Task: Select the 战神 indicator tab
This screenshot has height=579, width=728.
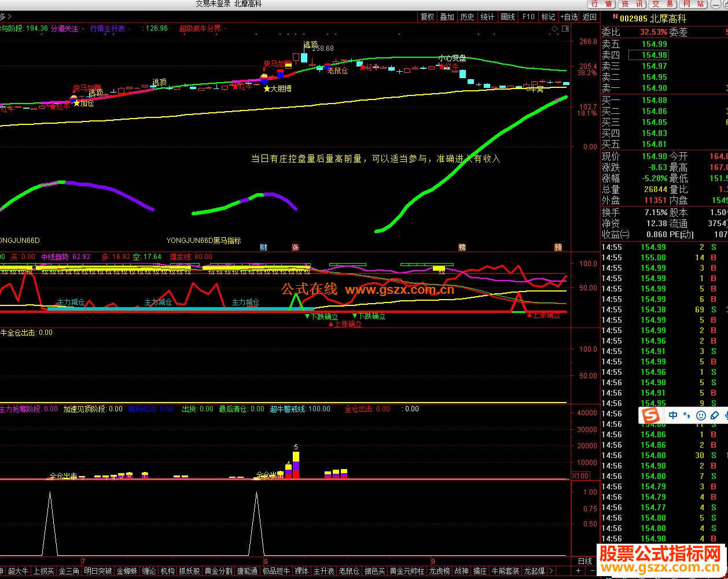Action: tap(462, 571)
